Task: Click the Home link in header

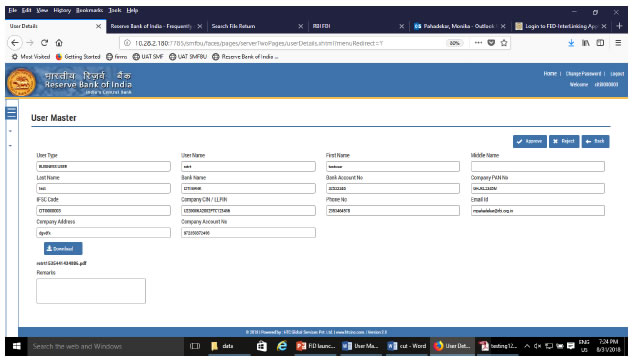Action: pyautogui.click(x=550, y=73)
